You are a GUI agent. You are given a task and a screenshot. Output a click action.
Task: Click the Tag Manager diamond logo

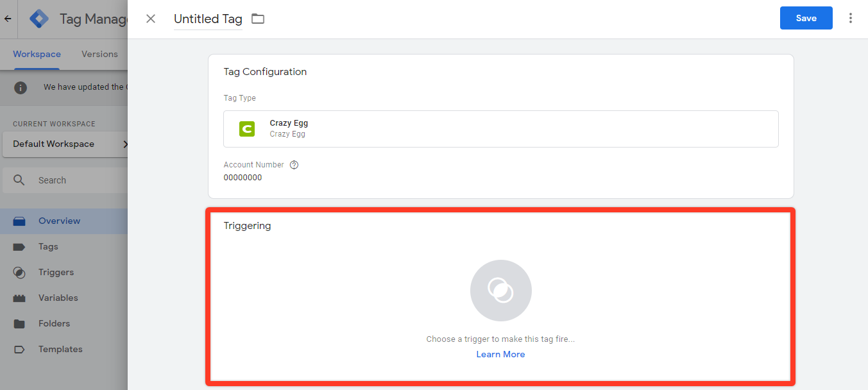pyautogui.click(x=39, y=19)
